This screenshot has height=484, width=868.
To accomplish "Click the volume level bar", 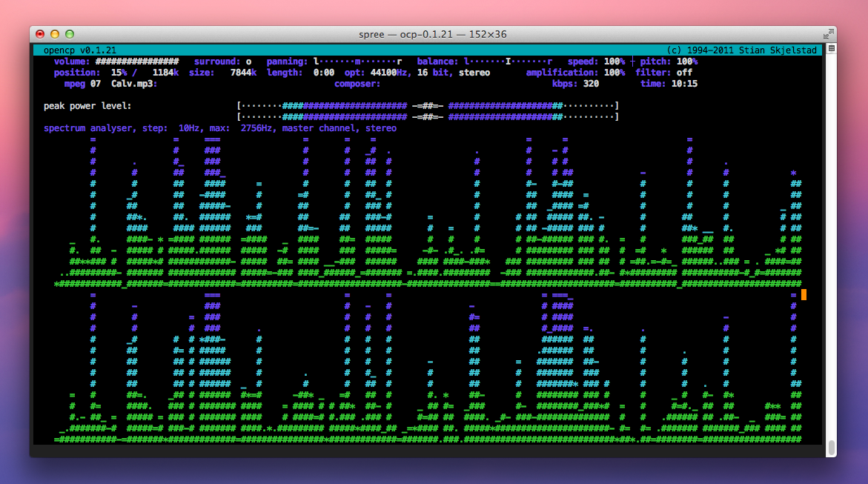I will click(x=137, y=62).
